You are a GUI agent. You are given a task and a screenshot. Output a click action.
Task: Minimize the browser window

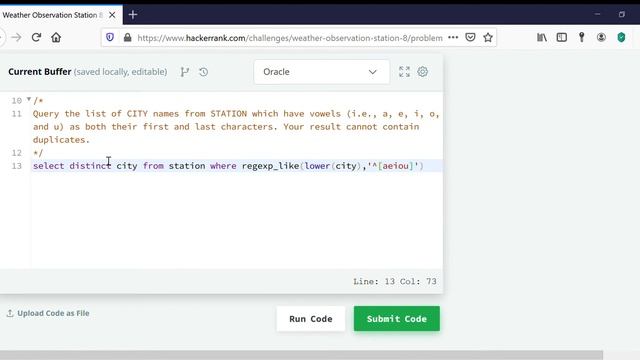click(x=598, y=14)
